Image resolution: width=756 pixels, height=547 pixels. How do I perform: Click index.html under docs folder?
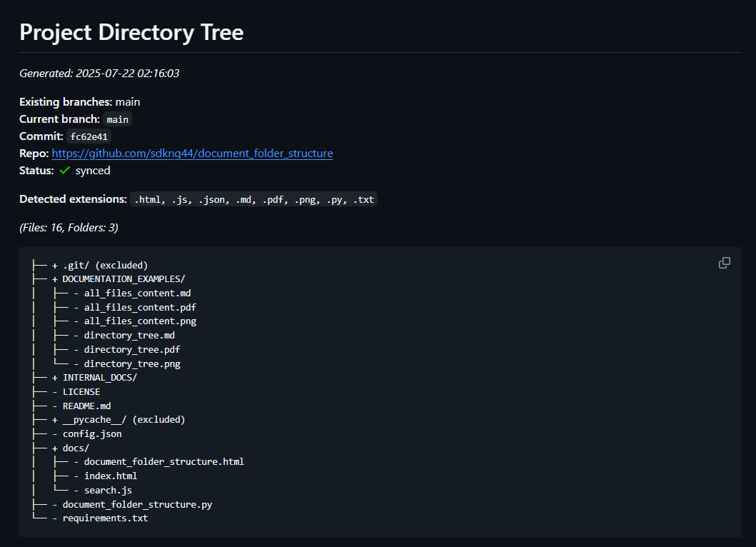111,476
